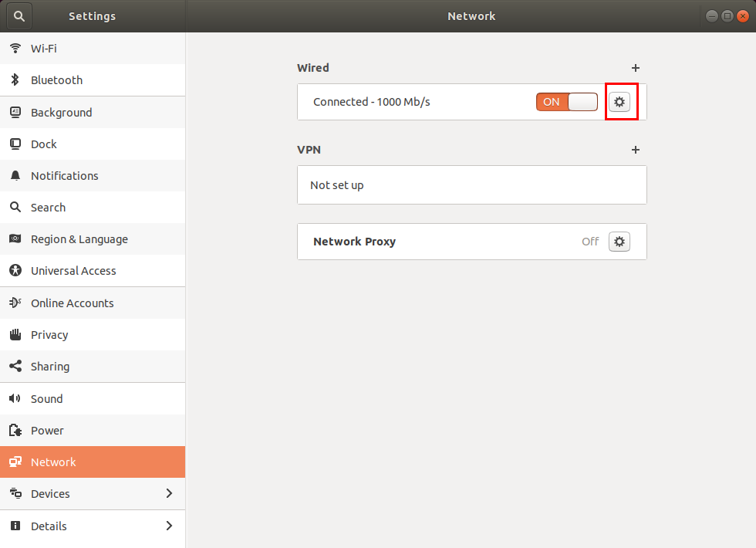Click the Notifications bell icon
756x548 pixels.
[x=15, y=176]
